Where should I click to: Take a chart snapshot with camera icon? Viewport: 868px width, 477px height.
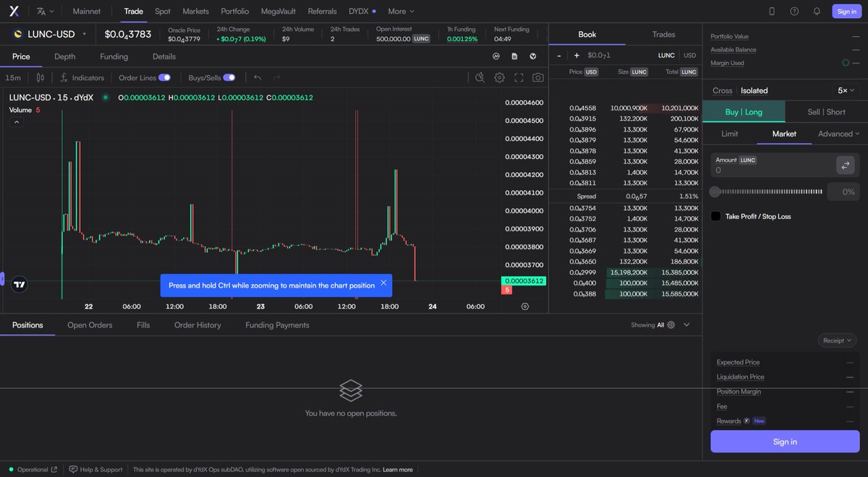(538, 77)
